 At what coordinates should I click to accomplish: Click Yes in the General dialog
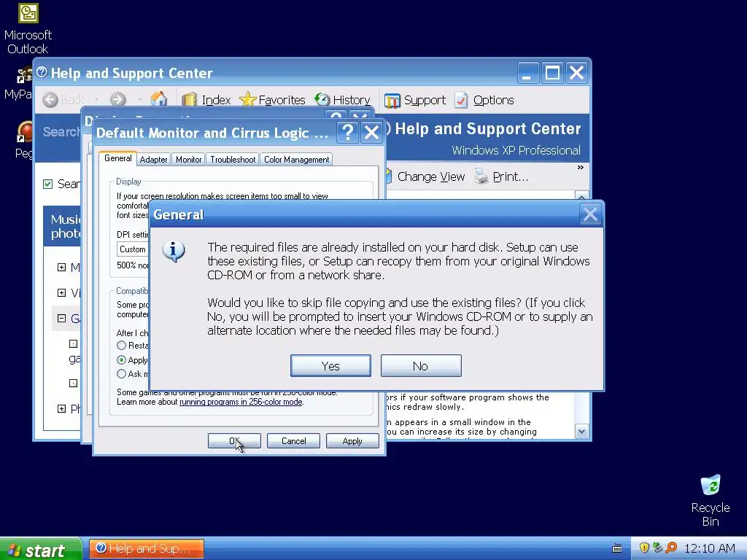330,366
